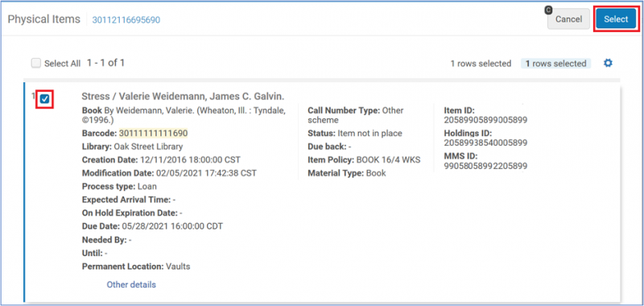Click the Due back label
The image size is (644, 306).
coord(327,147)
